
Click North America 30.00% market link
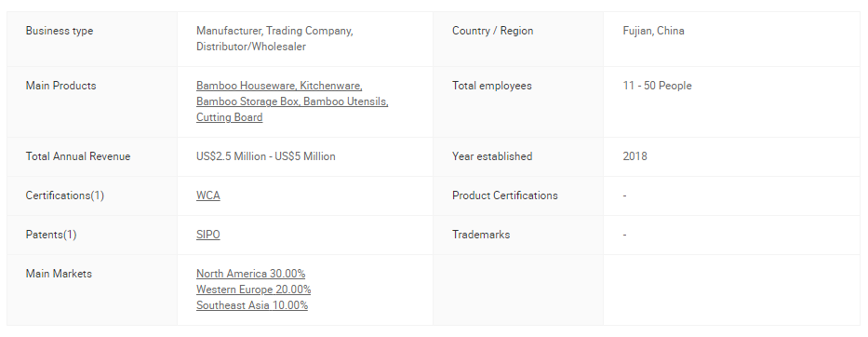pos(251,274)
